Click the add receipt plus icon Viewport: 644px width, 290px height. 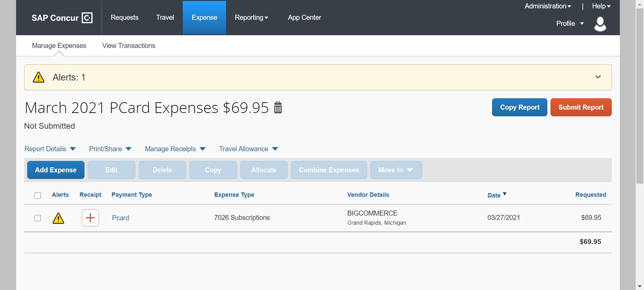pyautogui.click(x=90, y=218)
